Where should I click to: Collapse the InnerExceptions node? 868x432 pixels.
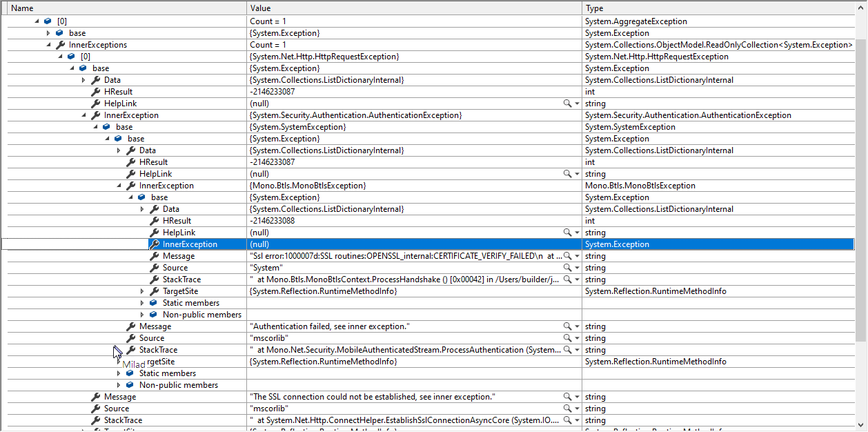48,45
